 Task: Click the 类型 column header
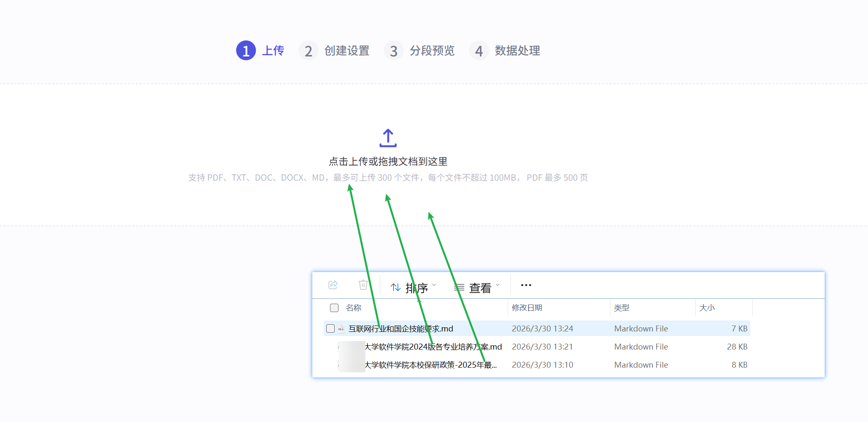click(621, 308)
